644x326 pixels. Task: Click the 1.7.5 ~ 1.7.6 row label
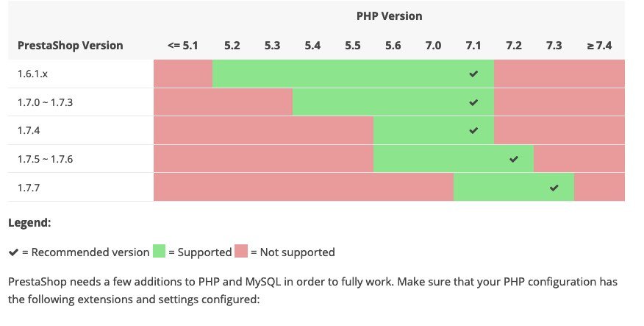[x=44, y=159]
